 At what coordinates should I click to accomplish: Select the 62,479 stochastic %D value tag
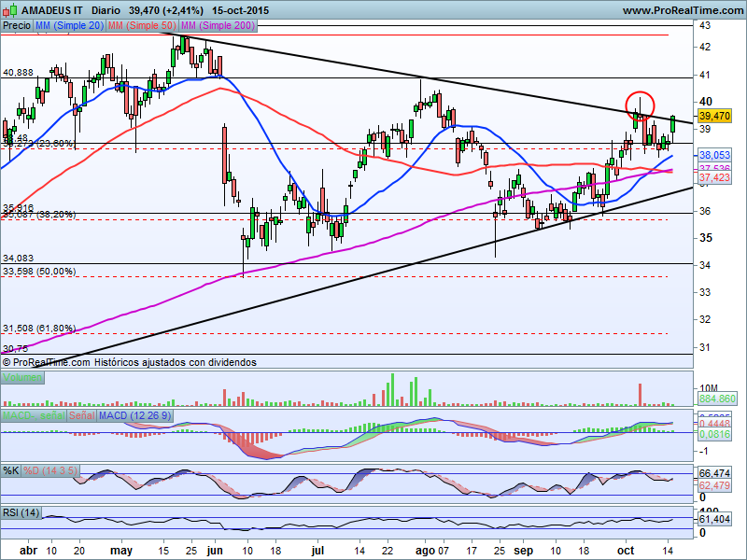pos(714,485)
